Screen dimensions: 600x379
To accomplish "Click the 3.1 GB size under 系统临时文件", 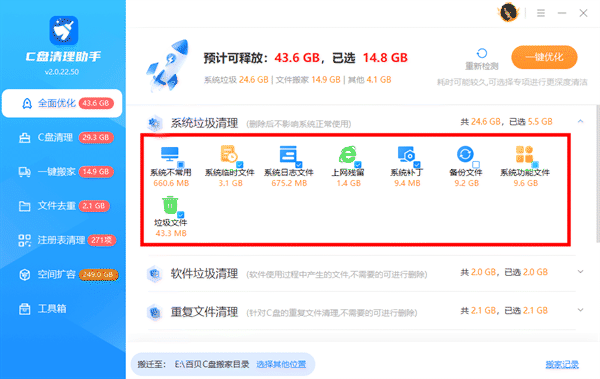I will [x=230, y=183].
